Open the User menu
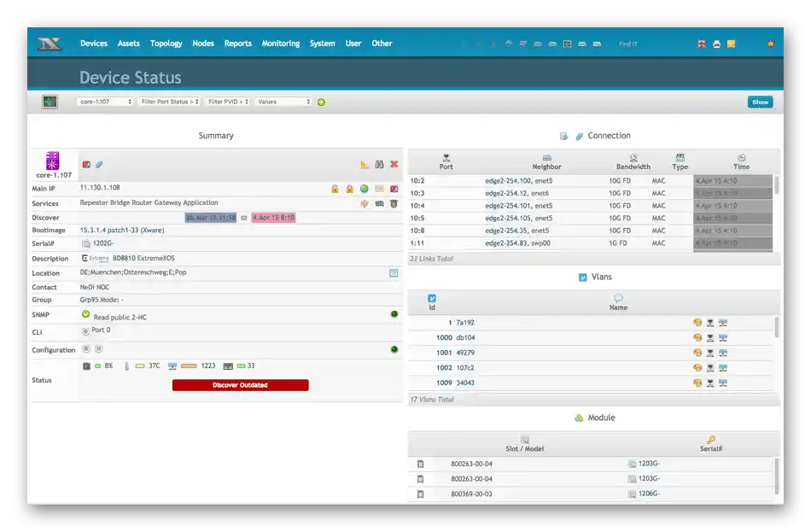The height and width of the screenshot is (532, 811). [x=353, y=44]
